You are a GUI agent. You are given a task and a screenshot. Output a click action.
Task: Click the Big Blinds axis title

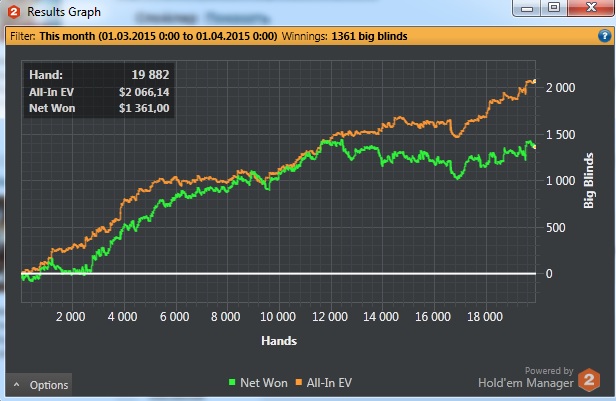[x=588, y=181]
